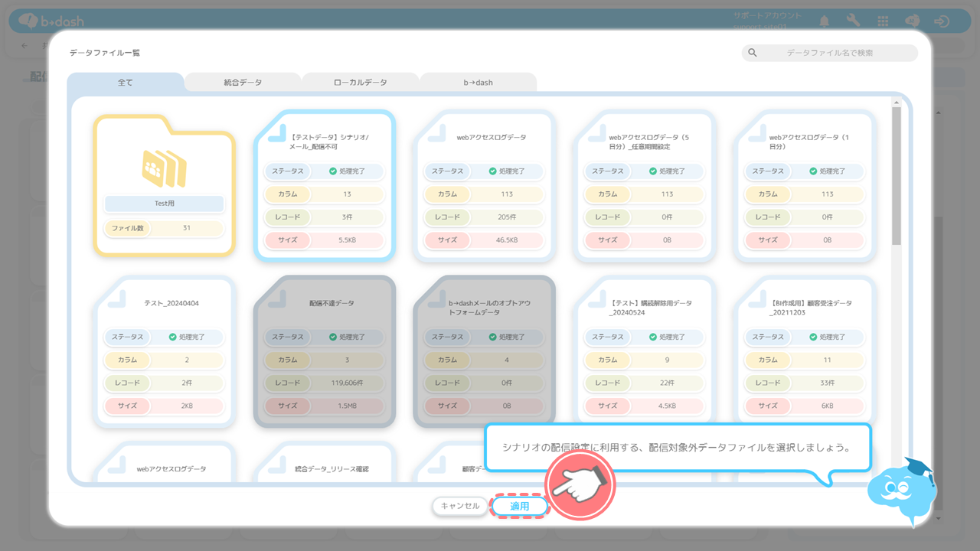Click the ファイル数 31 value on Test用 folder
Viewport: 980px width, 551px height.
(x=187, y=228)
